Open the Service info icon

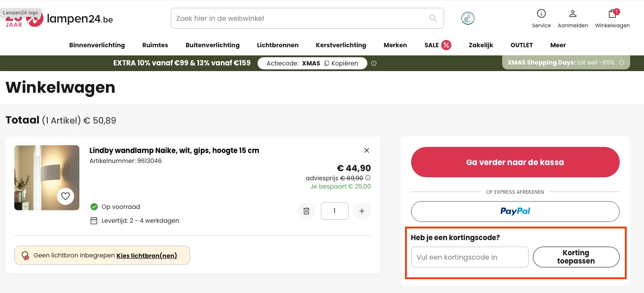pyautogui.click(x=541, y=13)
